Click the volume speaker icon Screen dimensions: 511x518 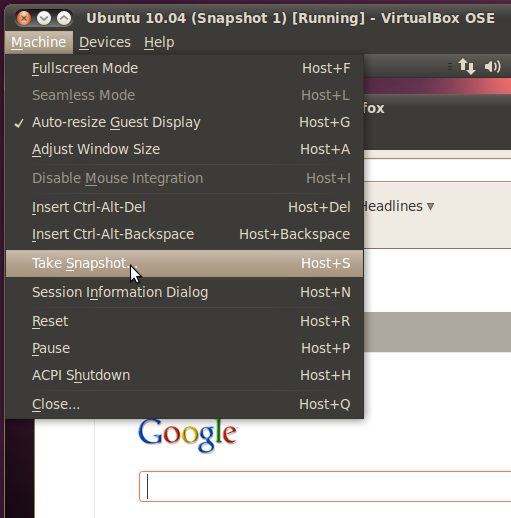[492, 67]
